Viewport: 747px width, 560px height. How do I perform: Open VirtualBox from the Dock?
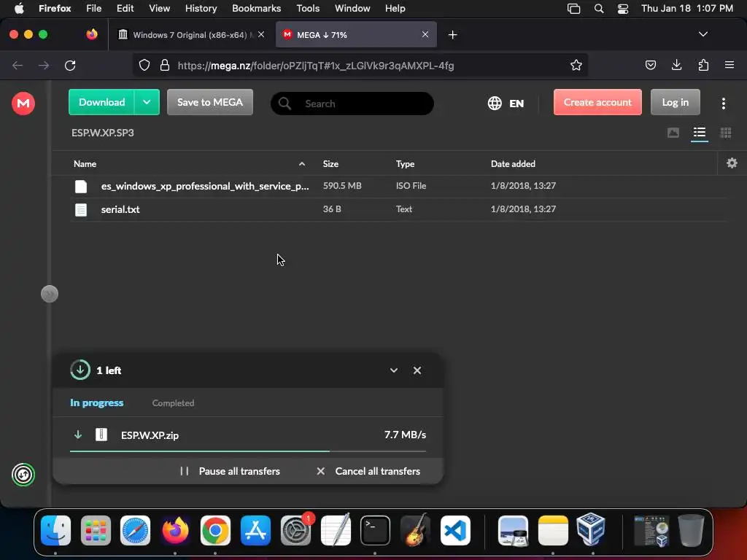[x=591, y=529]
